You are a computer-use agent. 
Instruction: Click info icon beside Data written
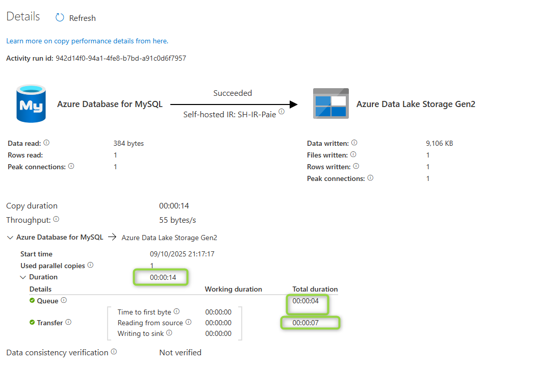354,143
